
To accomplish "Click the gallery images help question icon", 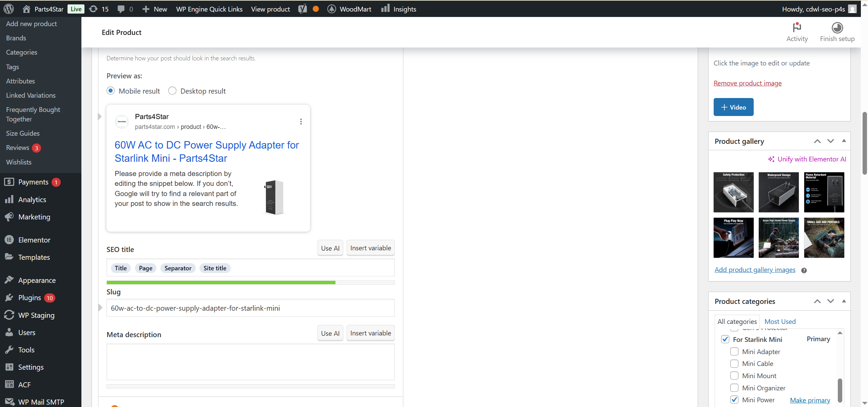I will [804, 270].
